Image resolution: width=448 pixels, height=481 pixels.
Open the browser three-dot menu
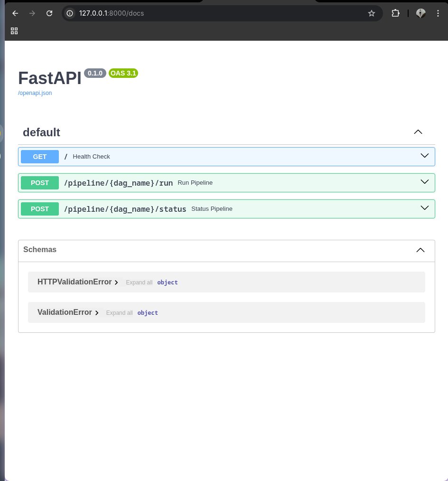pyautogui.click(x=438, y=13)
